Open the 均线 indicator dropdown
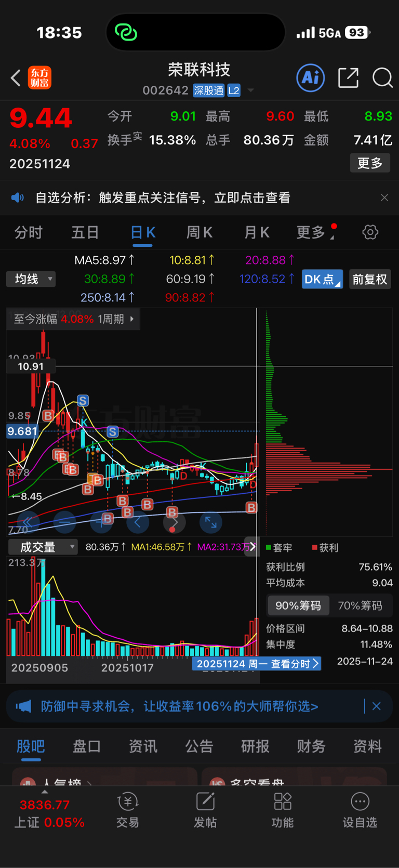 pyautogui.click(x=31, y=279)
